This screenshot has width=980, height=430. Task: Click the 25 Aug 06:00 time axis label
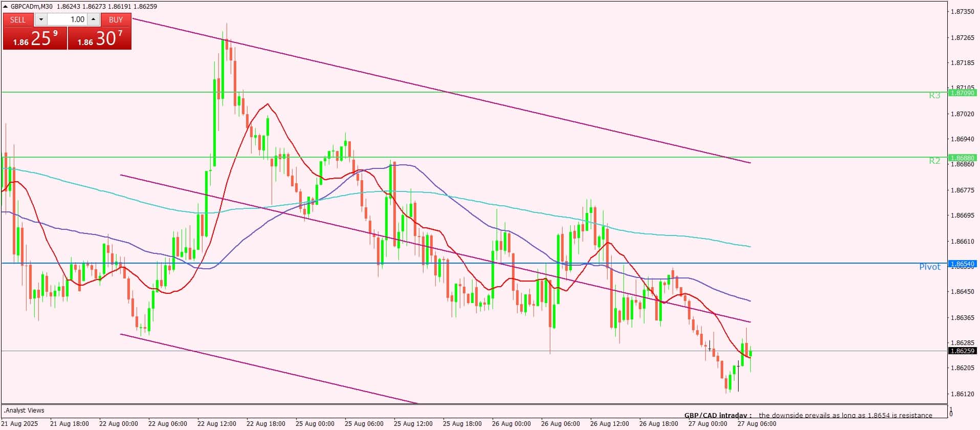[x=364, y=423]
